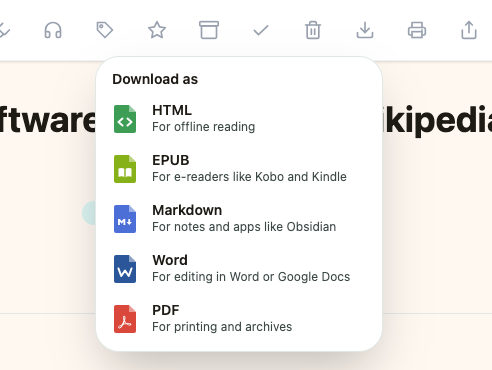Click the headphones listen icon
Viewport: 492px width, 370px height.
[53, 30]
